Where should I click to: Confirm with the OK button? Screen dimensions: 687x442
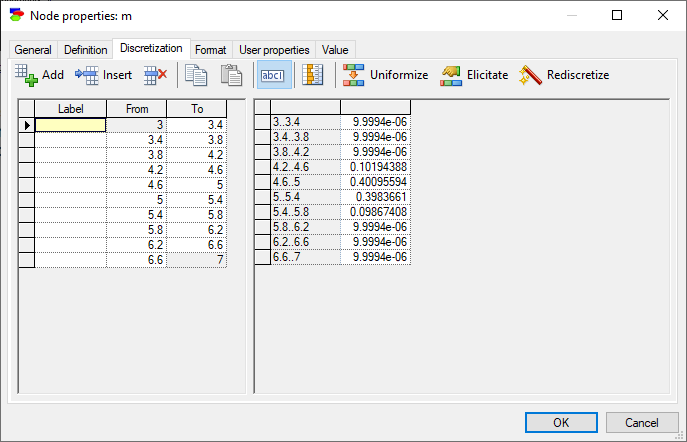pos(561,423)
